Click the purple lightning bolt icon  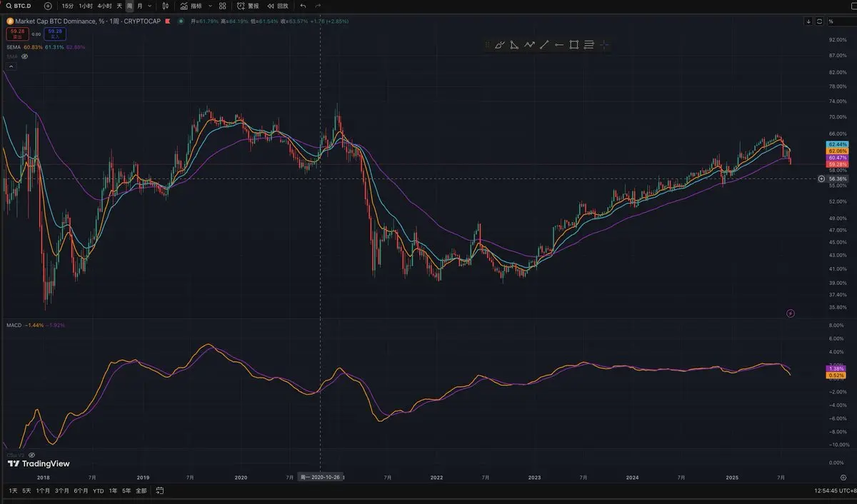(791, 313)
